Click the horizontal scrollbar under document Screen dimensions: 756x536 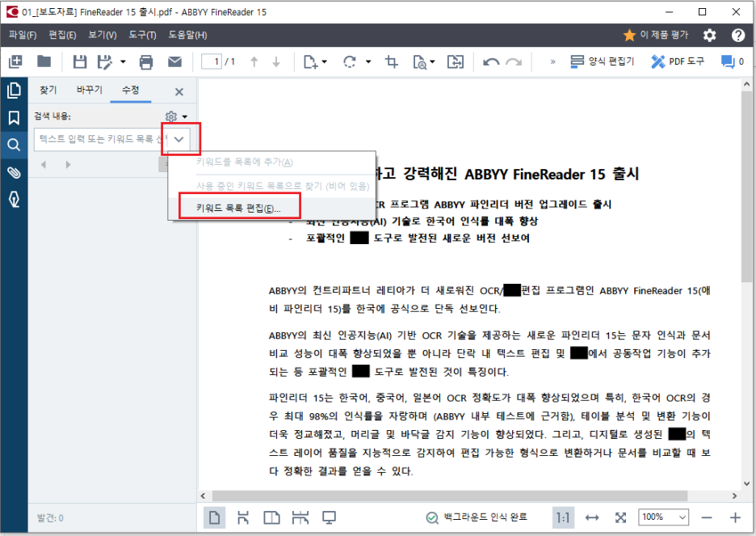(x=450, y=496)
